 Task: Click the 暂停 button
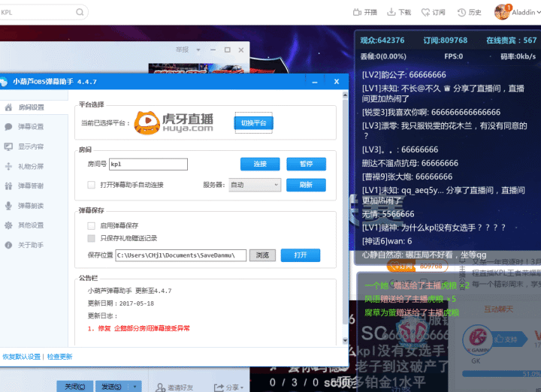306,164
